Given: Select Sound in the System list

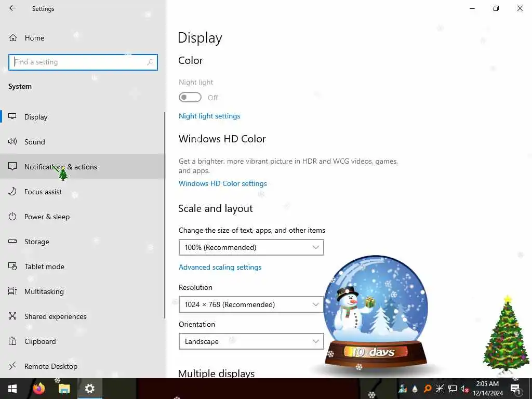Looking at the screenshot, I should [83, 141].
